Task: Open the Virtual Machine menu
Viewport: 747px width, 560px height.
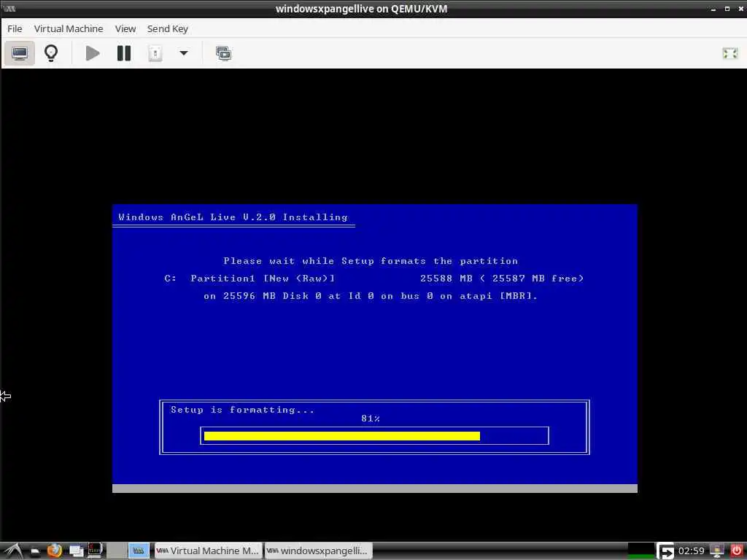Action: coord(69,28)
